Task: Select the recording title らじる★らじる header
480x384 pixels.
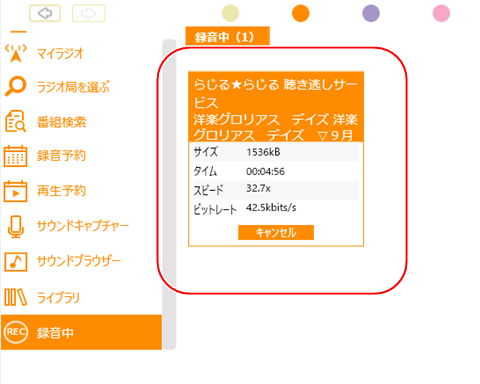Action: pos(276,107)
